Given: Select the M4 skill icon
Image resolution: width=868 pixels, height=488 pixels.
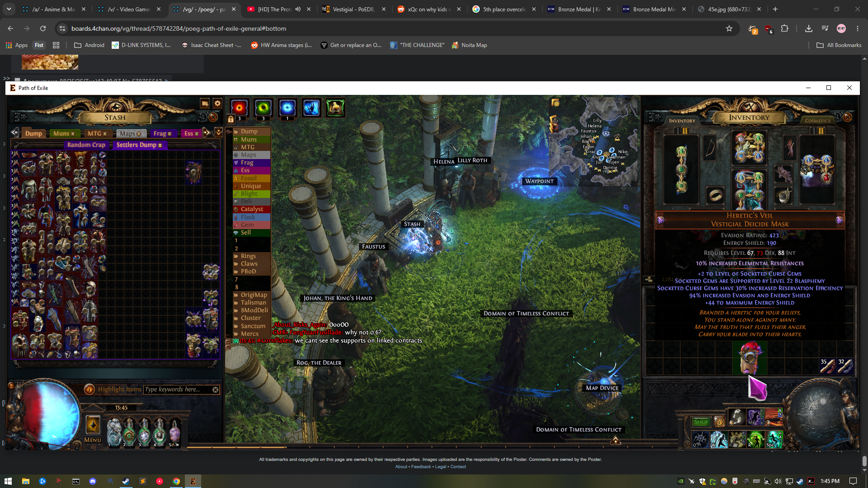Looking at the screenshot, I should click(x=755, y=417).
